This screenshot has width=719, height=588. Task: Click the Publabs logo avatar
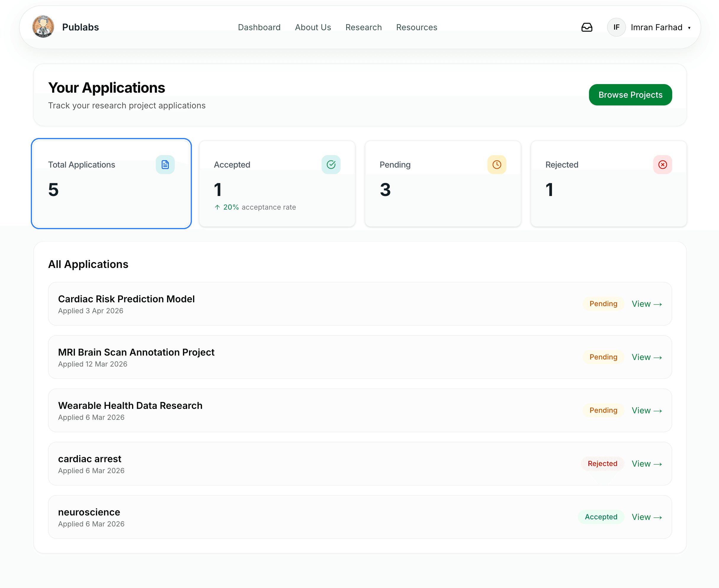[43, 27]
